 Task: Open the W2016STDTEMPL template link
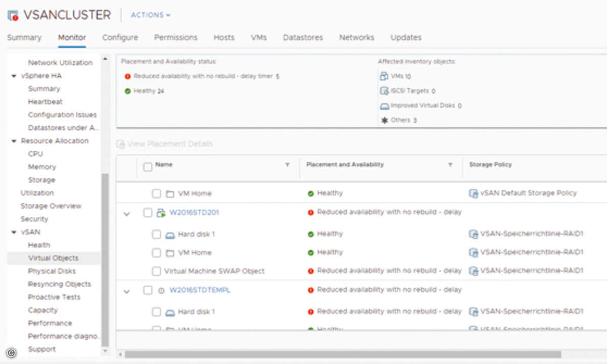click(200, 291)
